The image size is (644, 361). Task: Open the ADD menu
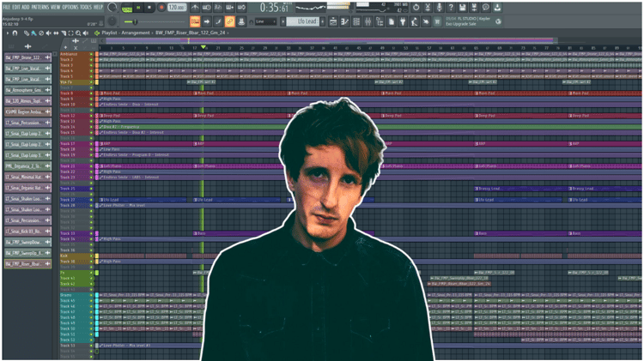coord(26,7)
